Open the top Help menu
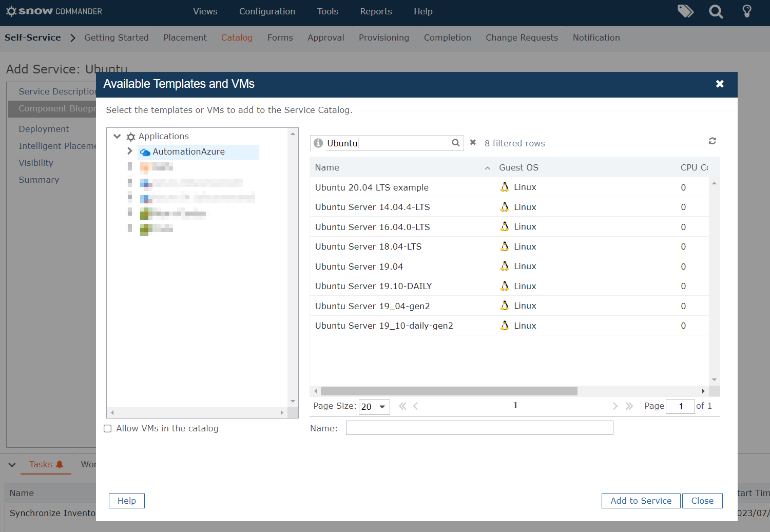770x532 pixels. pos(423,11)
